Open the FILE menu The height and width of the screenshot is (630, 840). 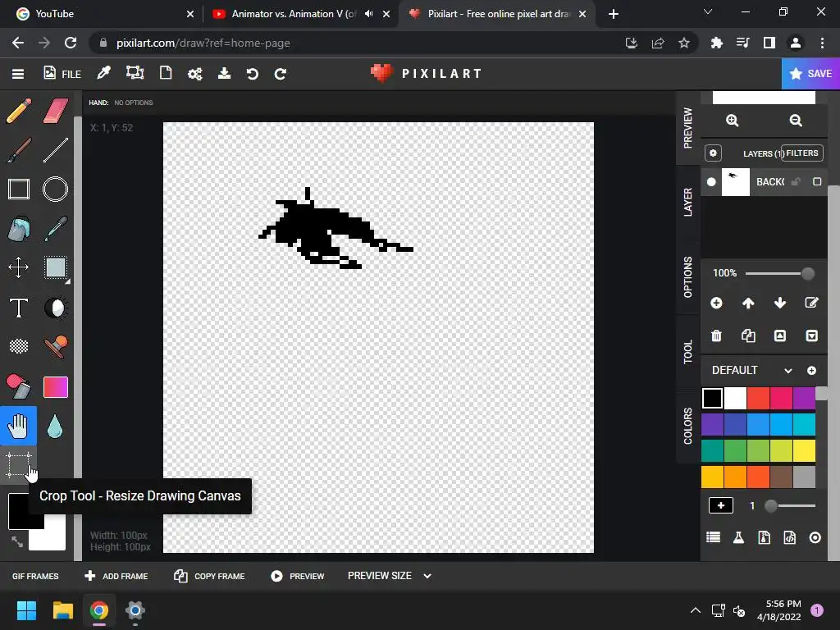(x=62, y=73)
